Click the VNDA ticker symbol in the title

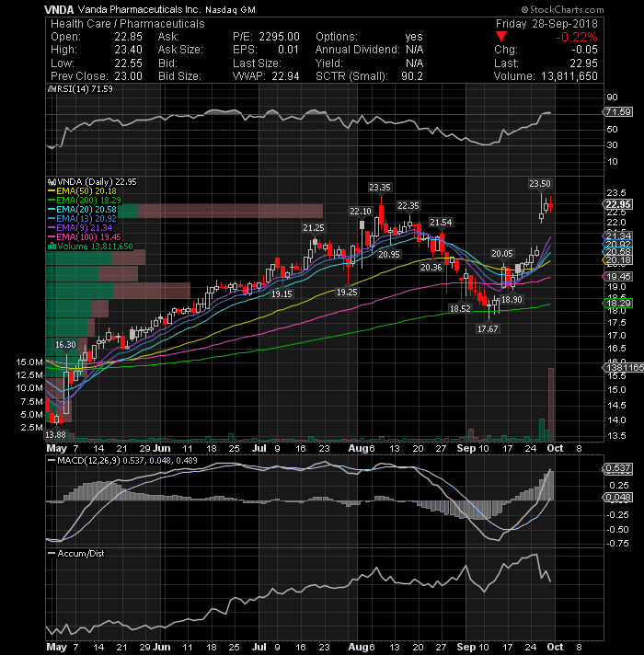(x=59, y=9)
